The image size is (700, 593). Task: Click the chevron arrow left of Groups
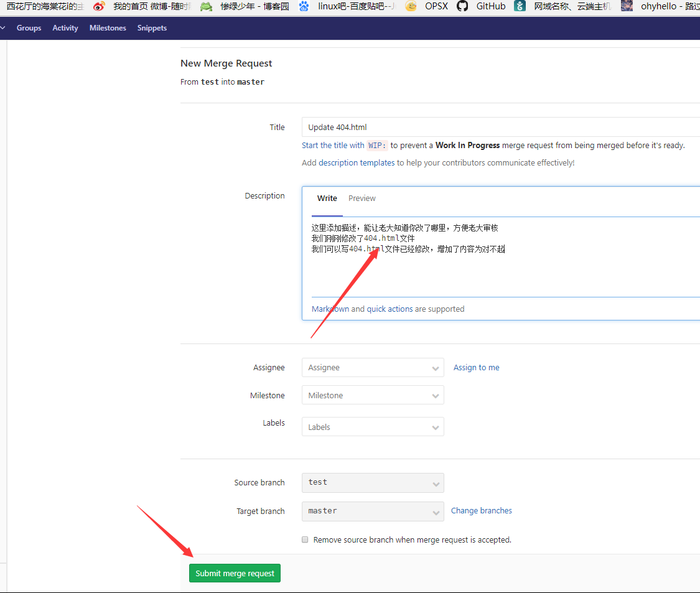pyautogui.click(x=3, y=28)
